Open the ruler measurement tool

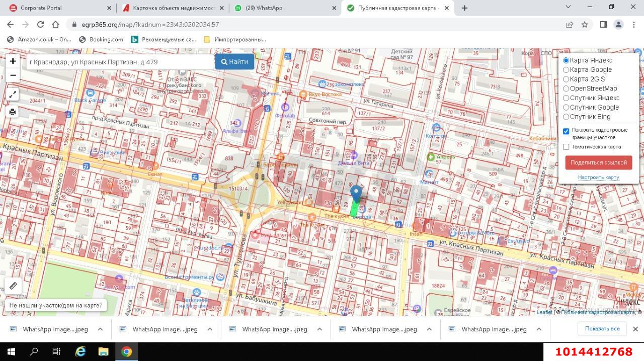tap(13, 286)
